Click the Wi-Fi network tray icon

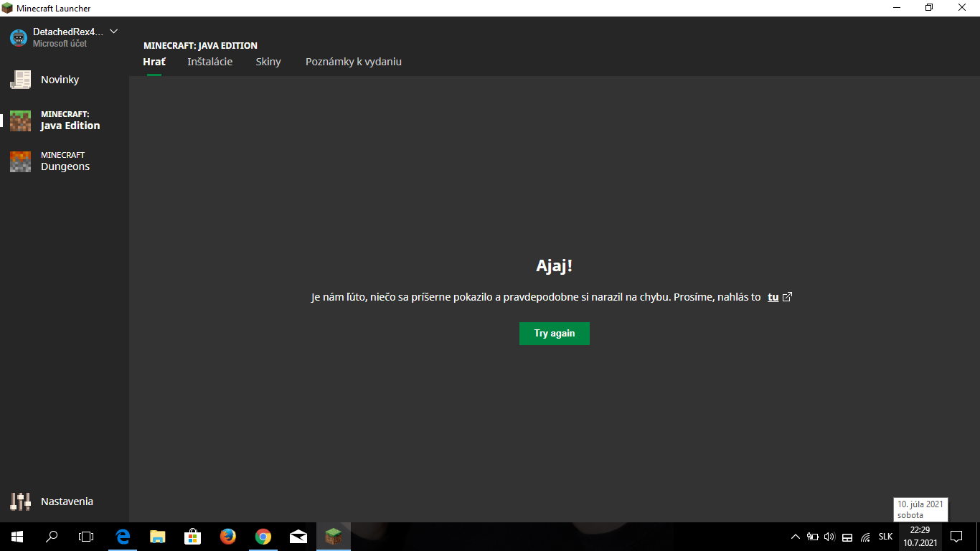(x=865, y=537)
